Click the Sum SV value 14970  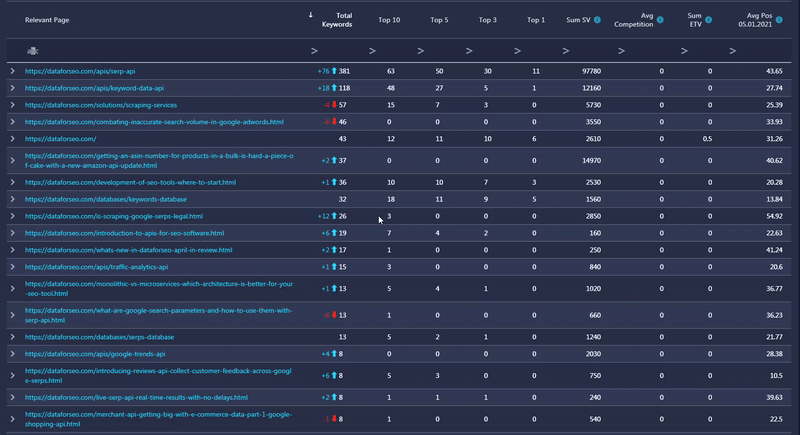591,160
